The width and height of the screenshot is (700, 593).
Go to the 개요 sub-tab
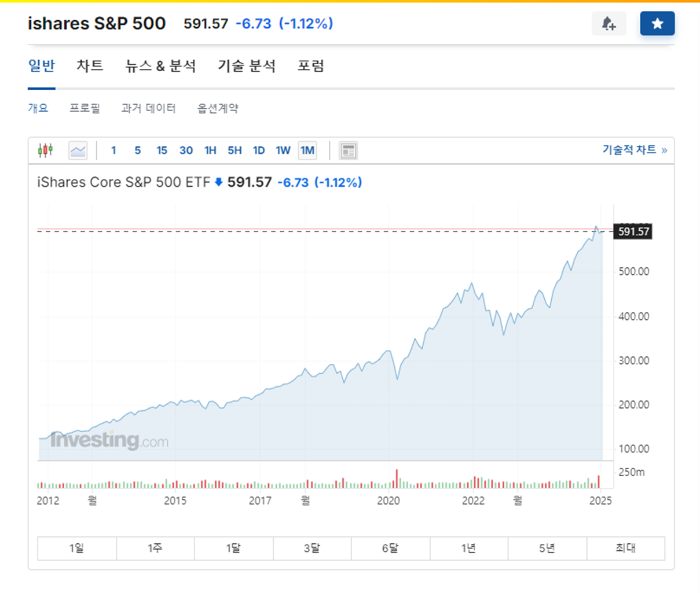click(38, 108)
